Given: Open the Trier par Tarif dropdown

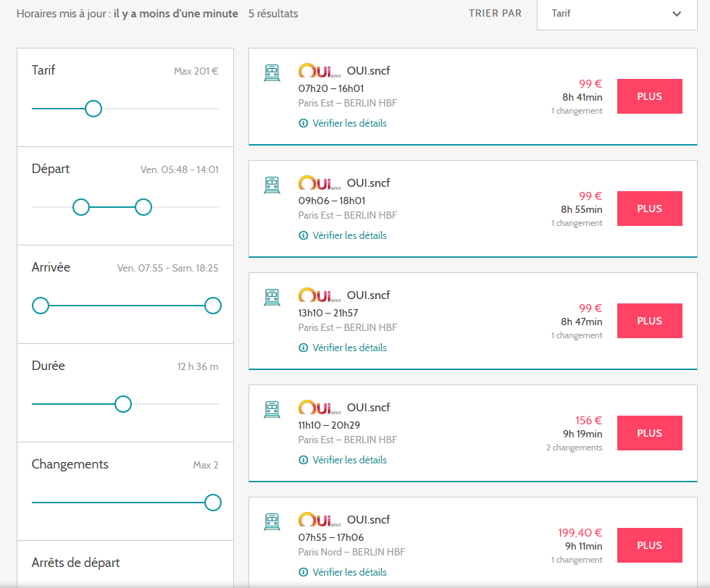Looking at the screenshot, I should [617, 14].
